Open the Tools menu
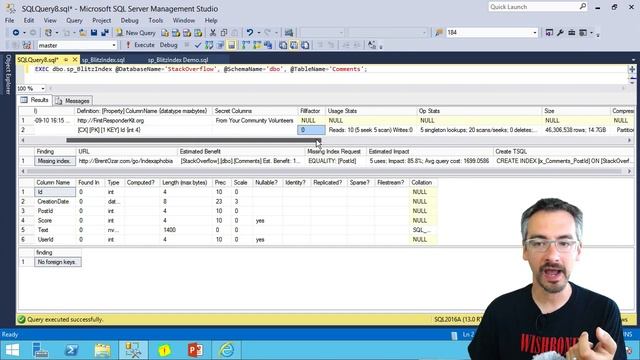 point(156,20)
